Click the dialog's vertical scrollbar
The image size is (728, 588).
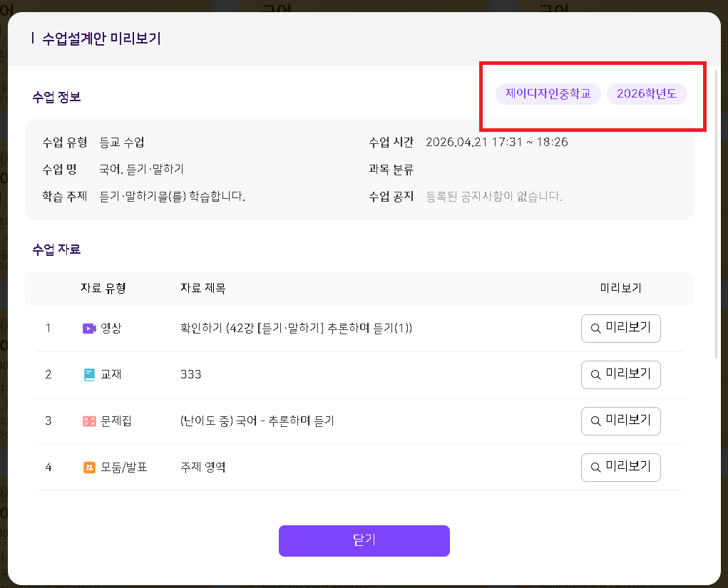coord(716,214)
